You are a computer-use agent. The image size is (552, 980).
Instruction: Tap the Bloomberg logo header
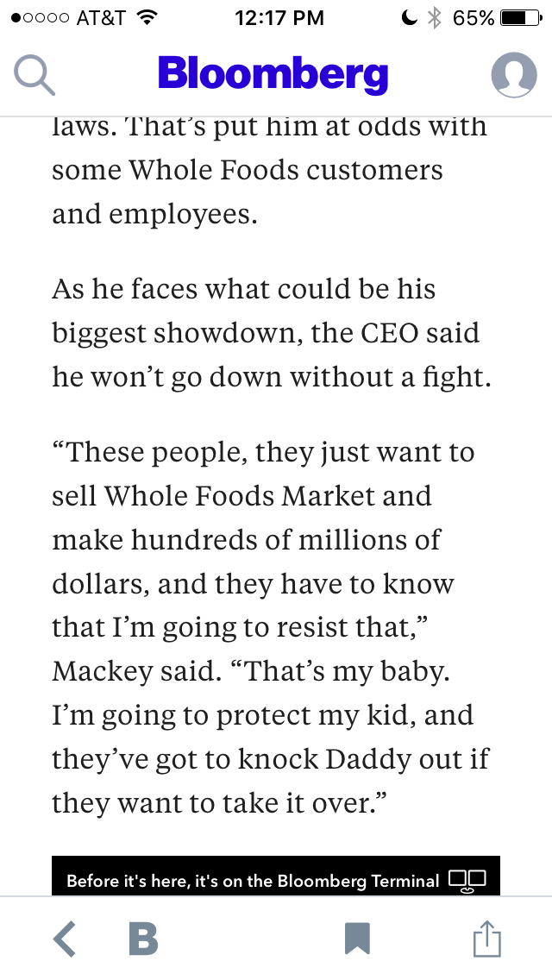273,75
